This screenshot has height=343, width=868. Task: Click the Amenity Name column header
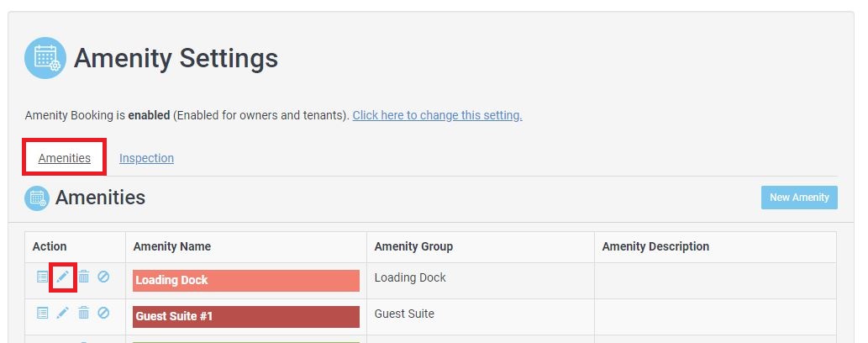coord(172,246)
